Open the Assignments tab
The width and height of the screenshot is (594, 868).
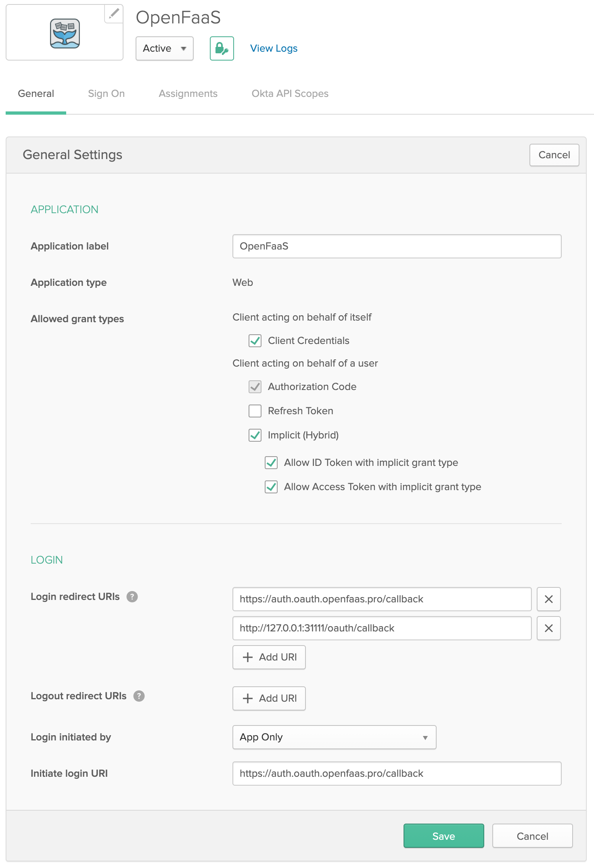click(188, 94)
